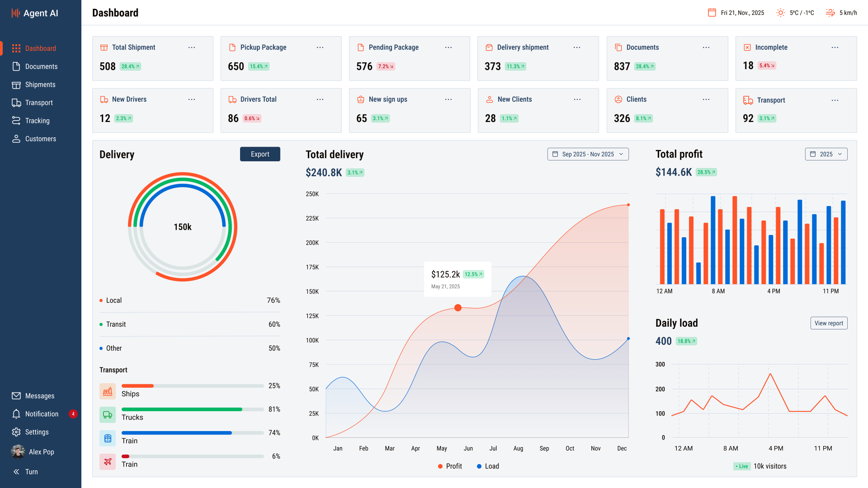This screenshot has width=868, height=488.
Task: Click the Messages envelope icon
Action: [x=16, y=395]
